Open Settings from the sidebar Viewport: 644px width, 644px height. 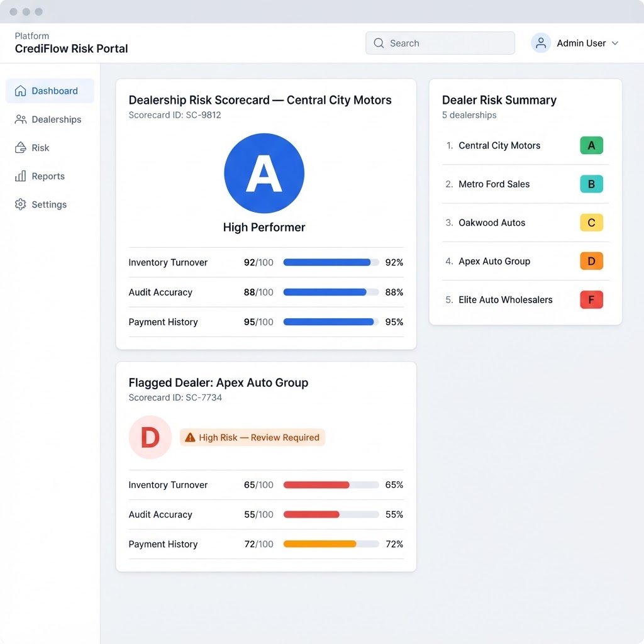(50, 204)
